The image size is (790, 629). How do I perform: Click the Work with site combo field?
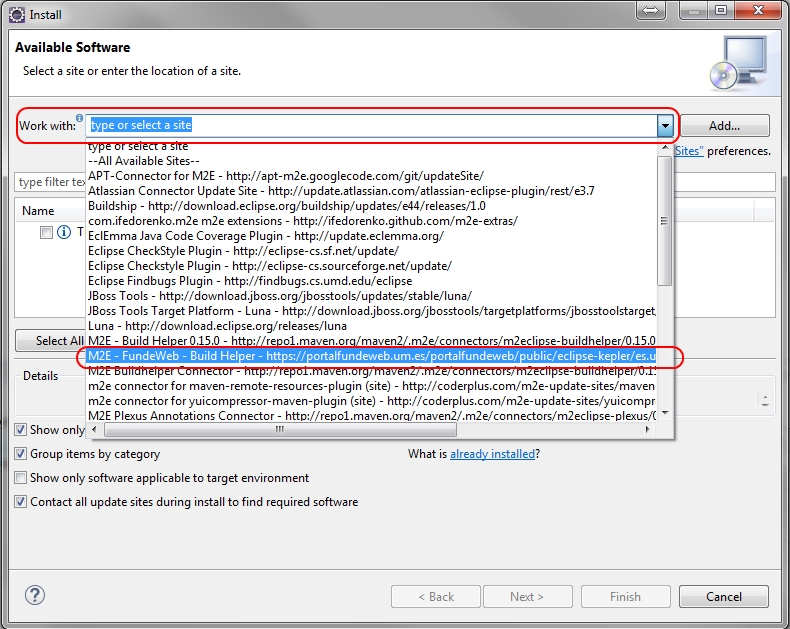(372, 125)
